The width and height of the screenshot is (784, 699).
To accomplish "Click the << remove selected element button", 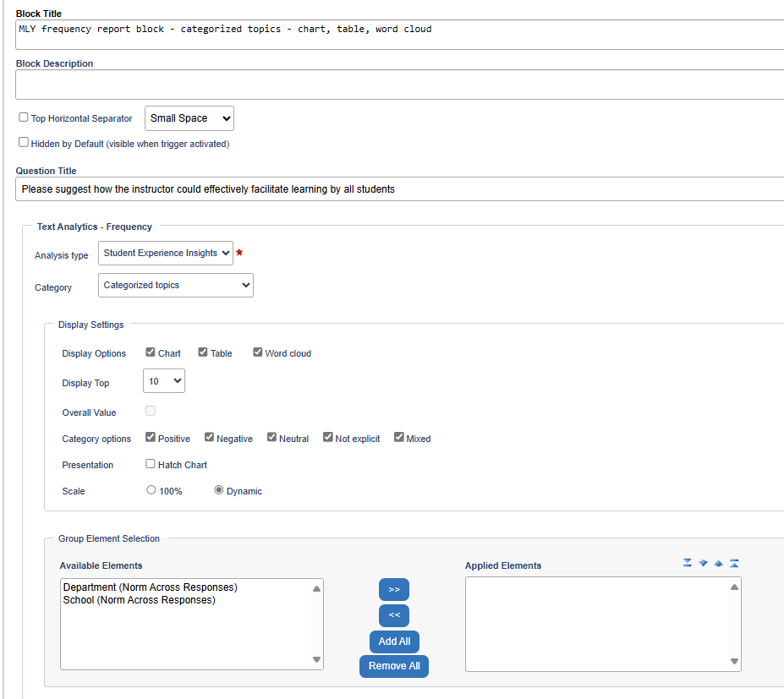I will click(x=394, y=615).
